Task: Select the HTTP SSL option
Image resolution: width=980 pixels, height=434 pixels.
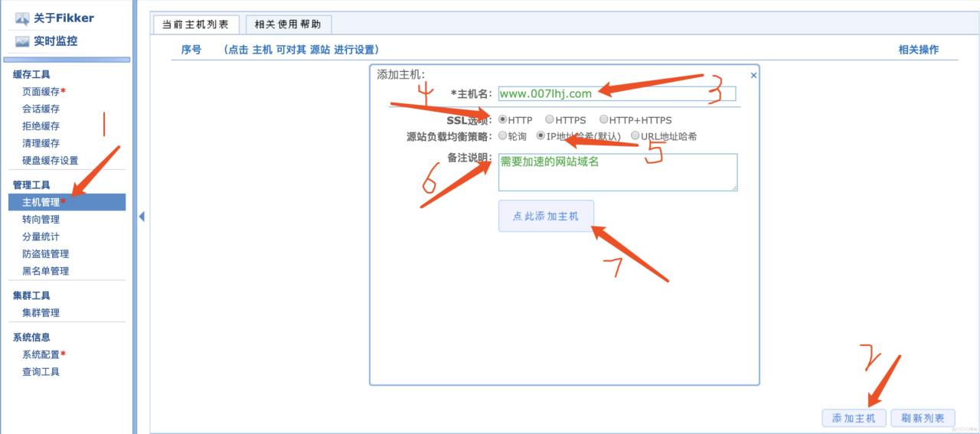Action: (503, 119)
